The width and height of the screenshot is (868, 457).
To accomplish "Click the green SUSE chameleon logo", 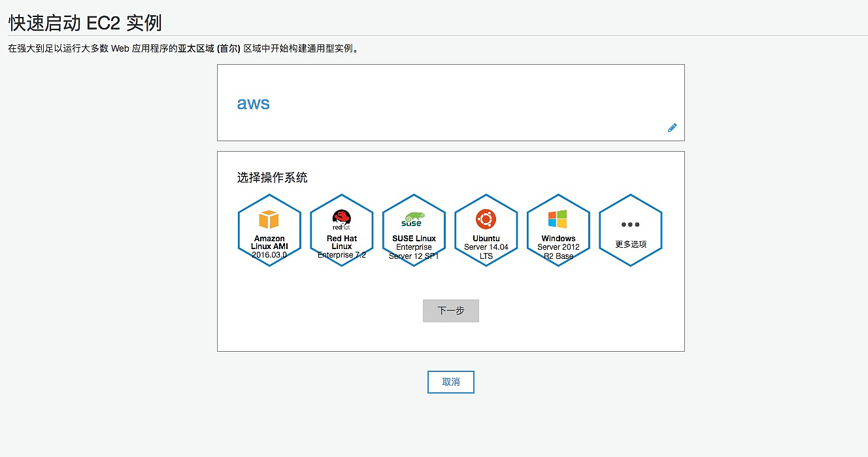I will pos(413,220).
